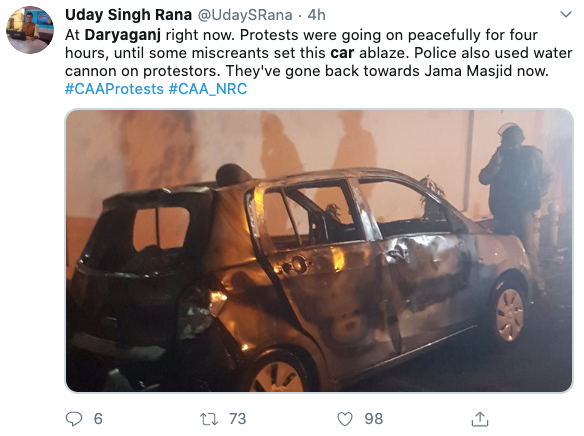Click the reply speech bubble icon

[x=74, y=419]
